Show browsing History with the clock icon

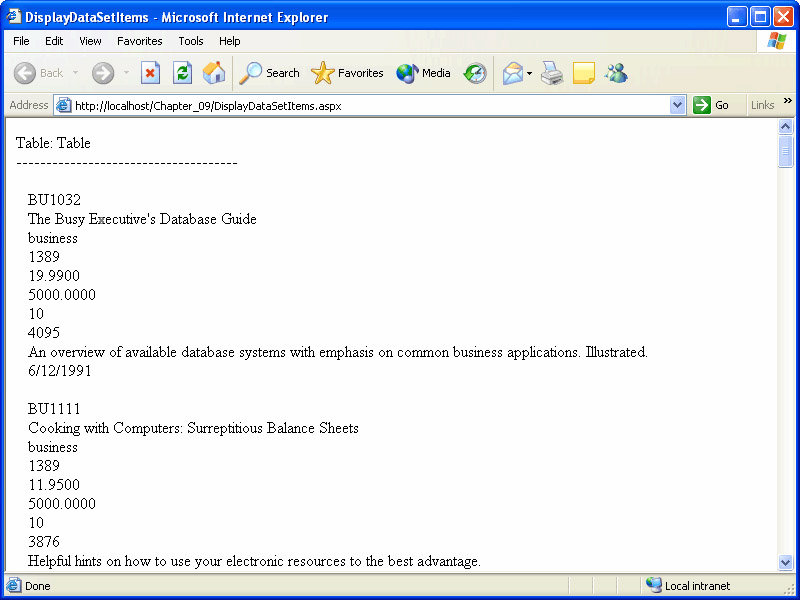pyautogui.click(x=475, y=73)
